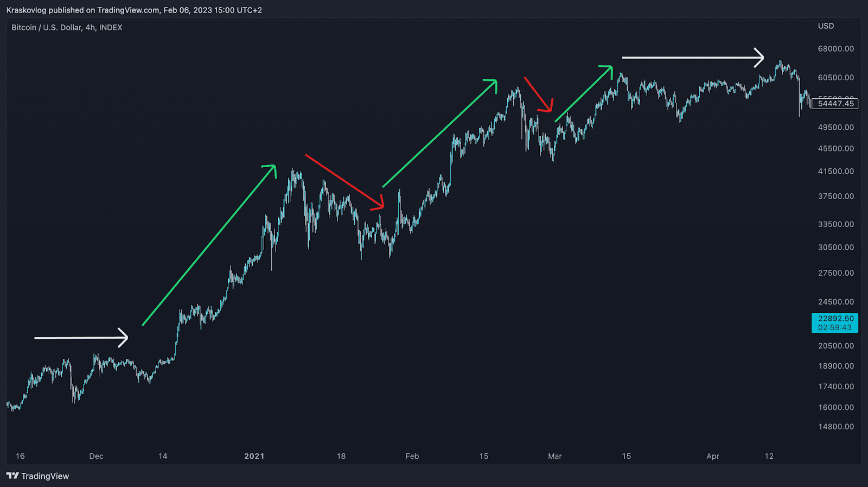Click the 49500.00 price axis label
Viewport: 868px width, 487px height.
point(835,128)
